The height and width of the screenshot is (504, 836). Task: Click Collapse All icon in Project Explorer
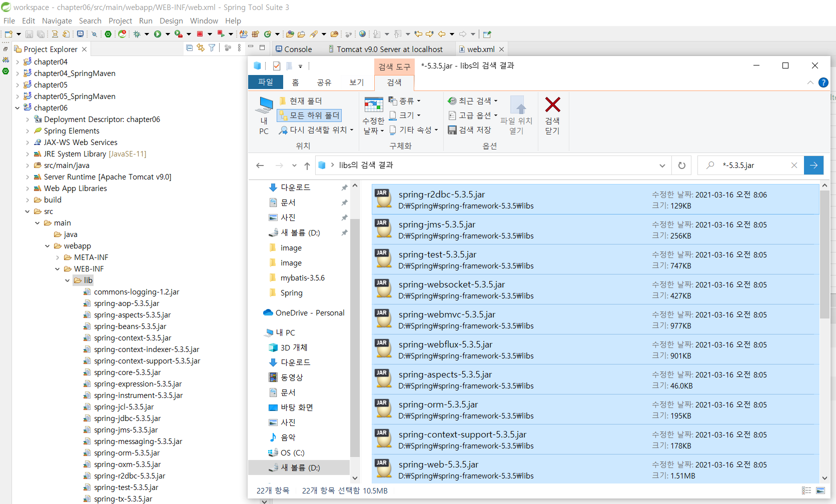click(189, 48)
